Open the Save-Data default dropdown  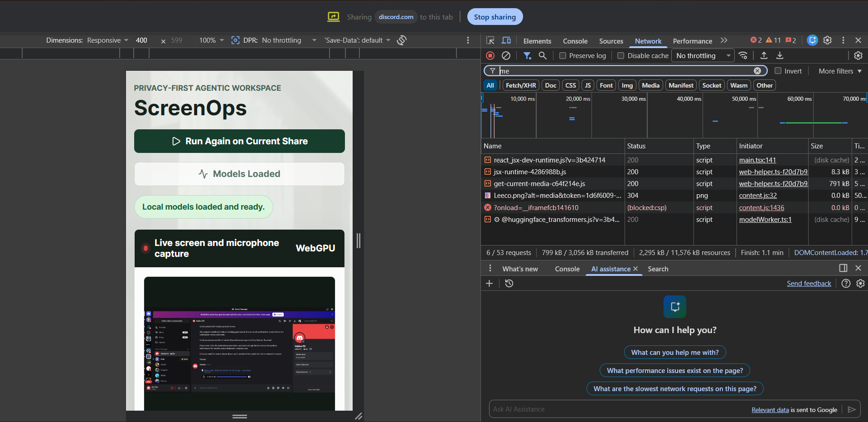(x=357, y=40)
